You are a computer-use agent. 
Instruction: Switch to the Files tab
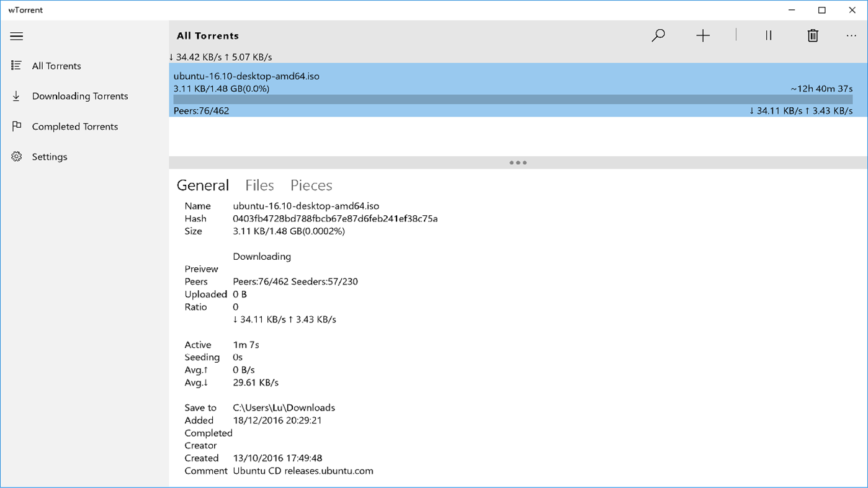[259, 185]
